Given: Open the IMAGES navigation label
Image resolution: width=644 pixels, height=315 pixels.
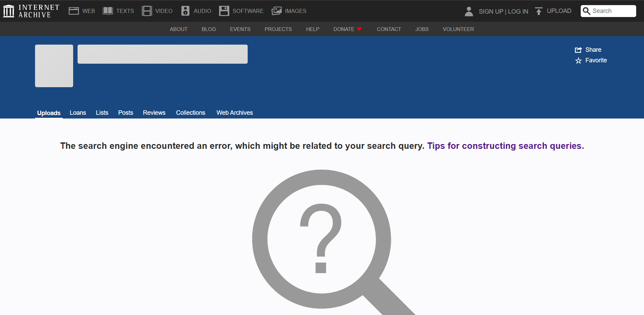Looking at the screenshot, I should click(x=296, y=11).
